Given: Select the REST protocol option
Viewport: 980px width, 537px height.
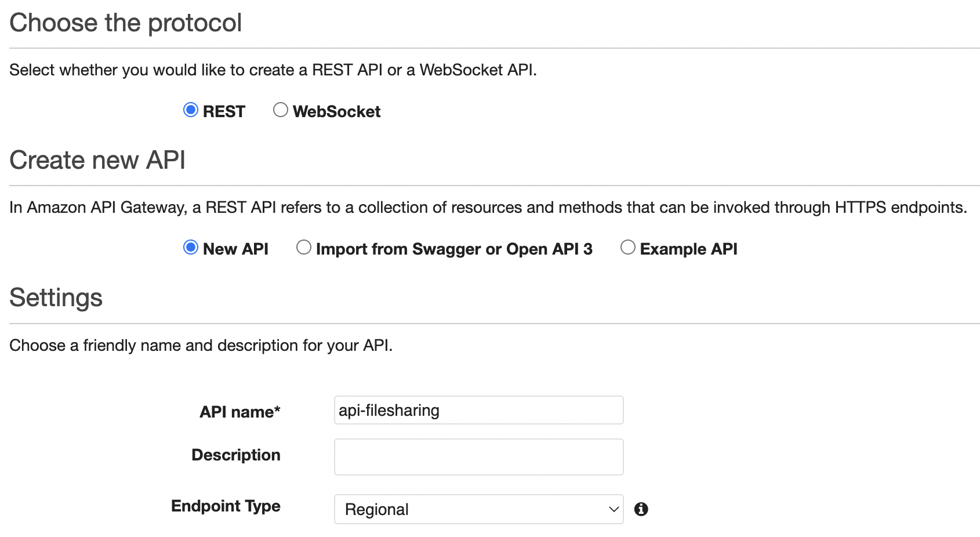Looking at the screenshot, I should (x=190, y=110).
